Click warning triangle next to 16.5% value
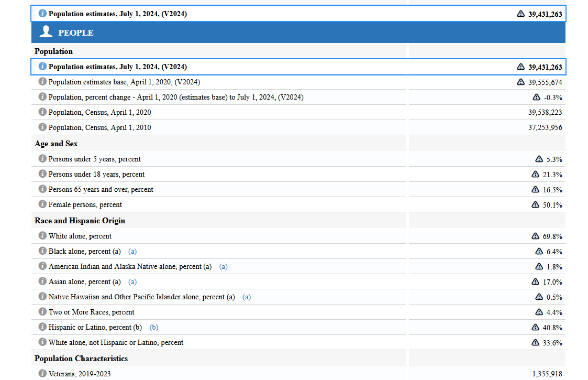This screenshot has width=588, height=380. click(535, 189)
